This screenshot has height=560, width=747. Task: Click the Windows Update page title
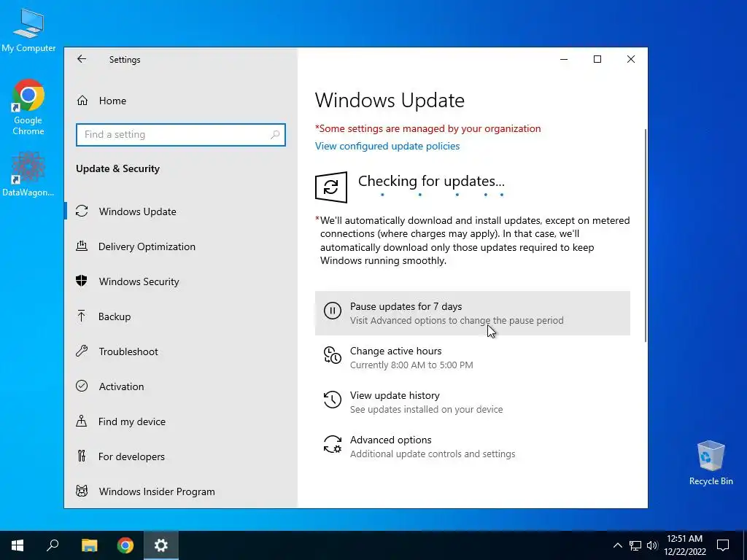click(390, 100)
